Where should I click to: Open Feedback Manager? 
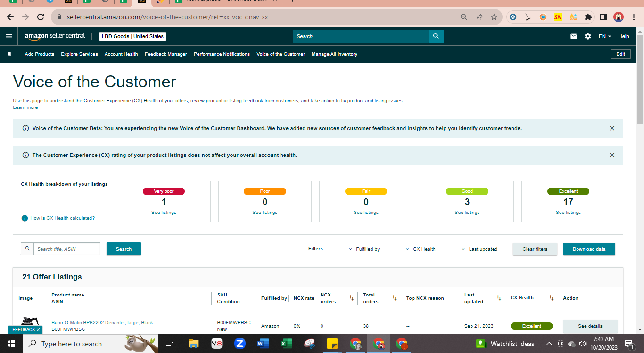(x=166, y=54)
